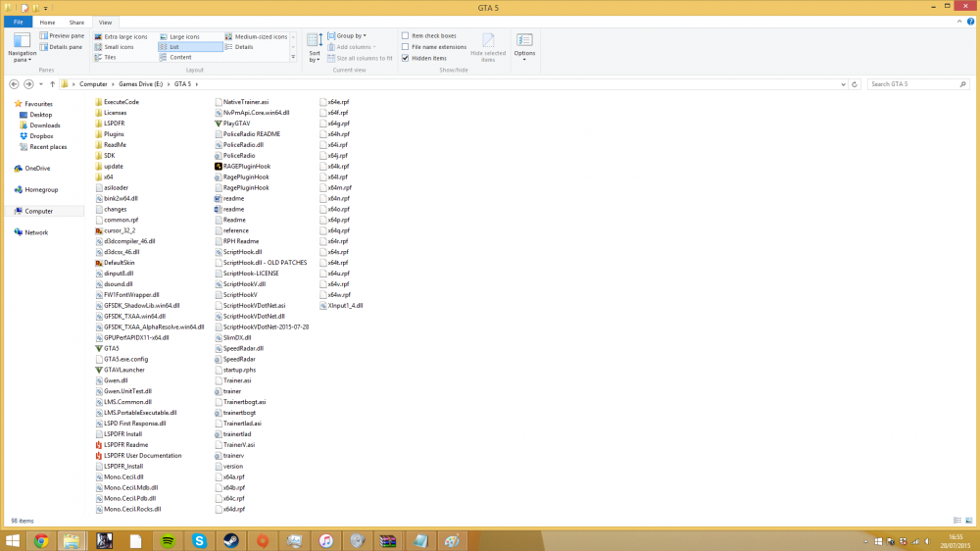
Task: Expand the address bar history dropdown
Action: pyautogui.click(x=843, y=83)
